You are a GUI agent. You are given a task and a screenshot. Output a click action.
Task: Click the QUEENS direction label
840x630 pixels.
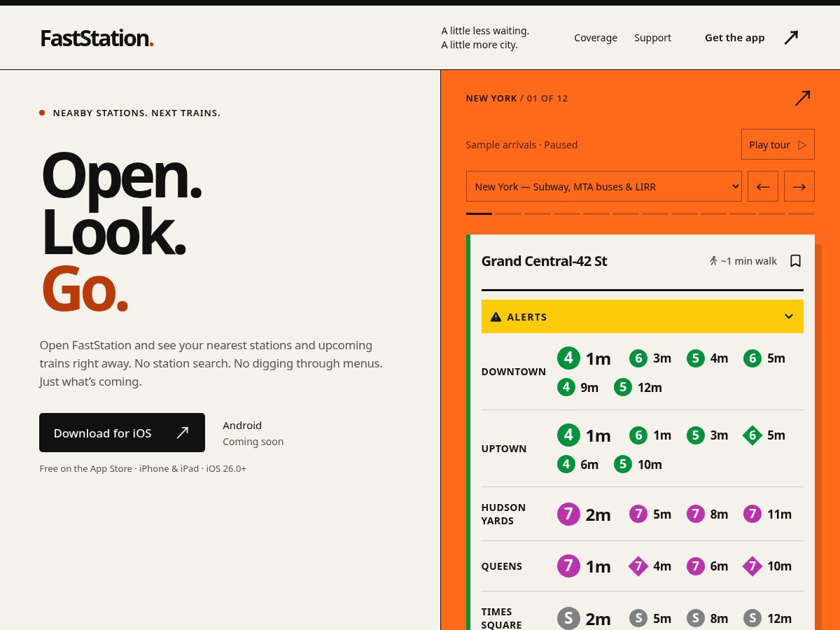click(502, 566)
